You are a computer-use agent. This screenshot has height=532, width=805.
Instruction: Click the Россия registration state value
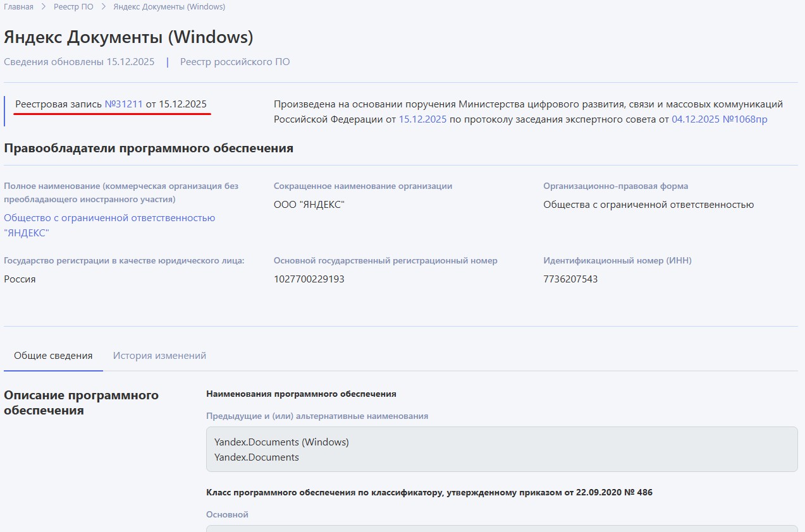point(20,279)
